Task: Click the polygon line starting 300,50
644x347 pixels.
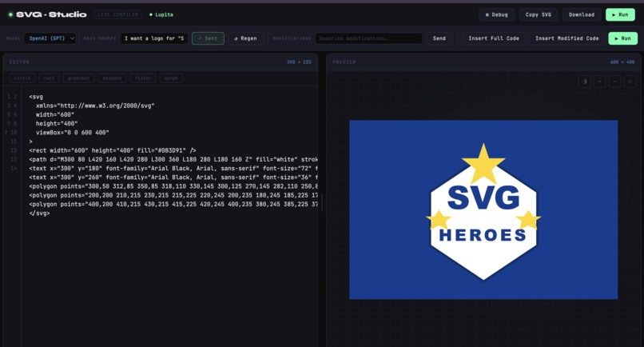Action: point(173,186)
